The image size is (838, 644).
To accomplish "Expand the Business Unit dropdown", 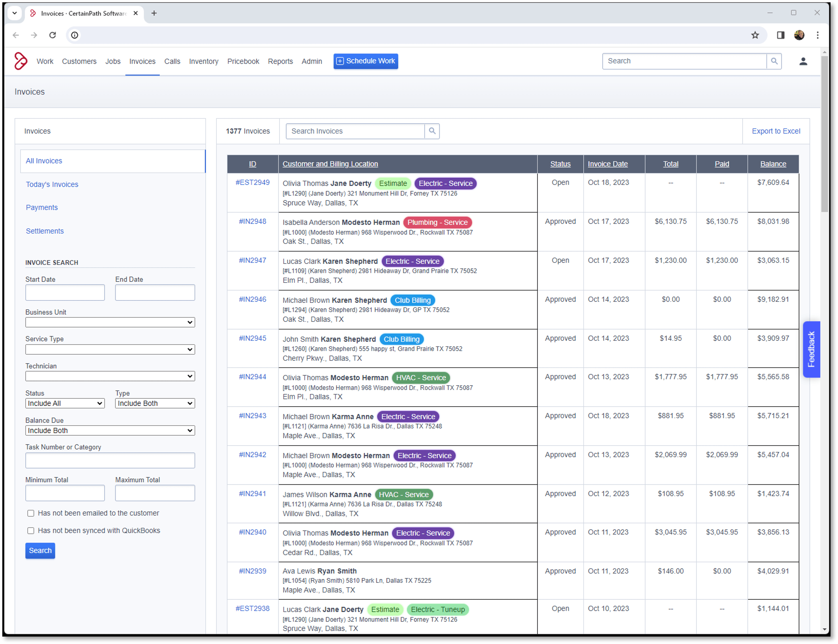I will click(x=110, y=322).
